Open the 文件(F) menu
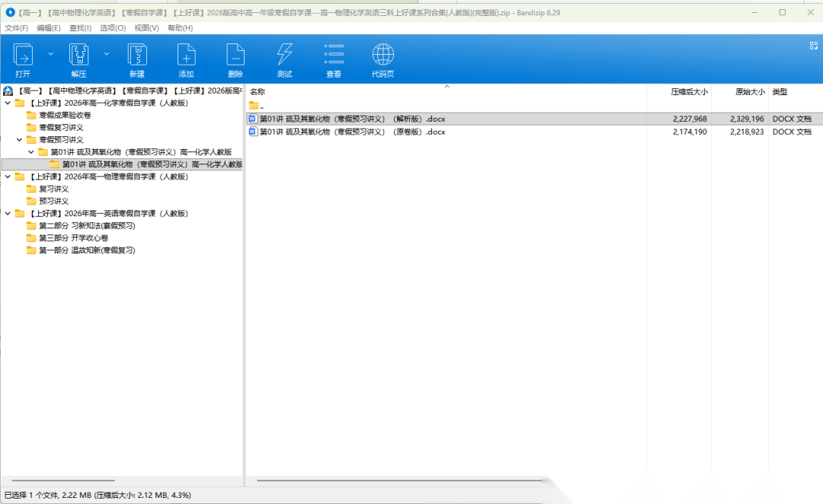Screen dimensions: 823x504 click(16, 28)
